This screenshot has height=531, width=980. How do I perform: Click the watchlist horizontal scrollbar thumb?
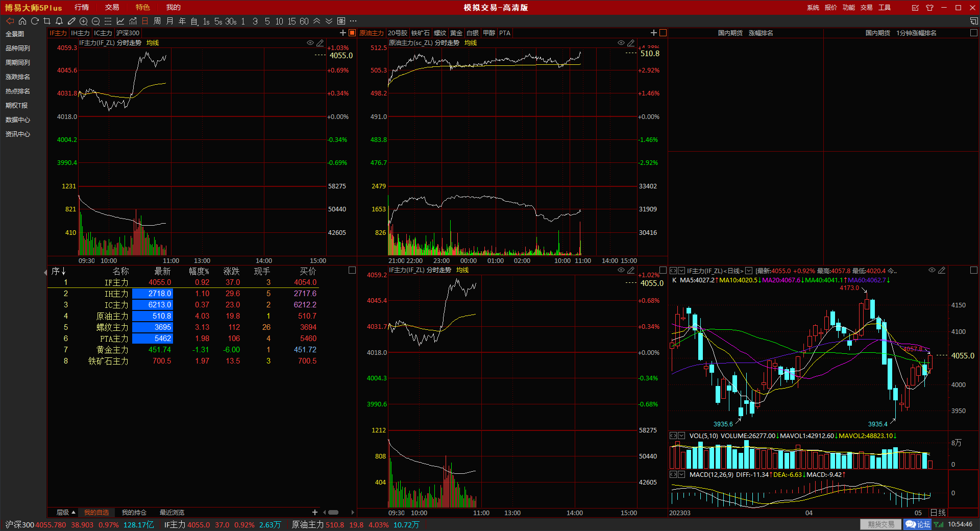point(333,512)
